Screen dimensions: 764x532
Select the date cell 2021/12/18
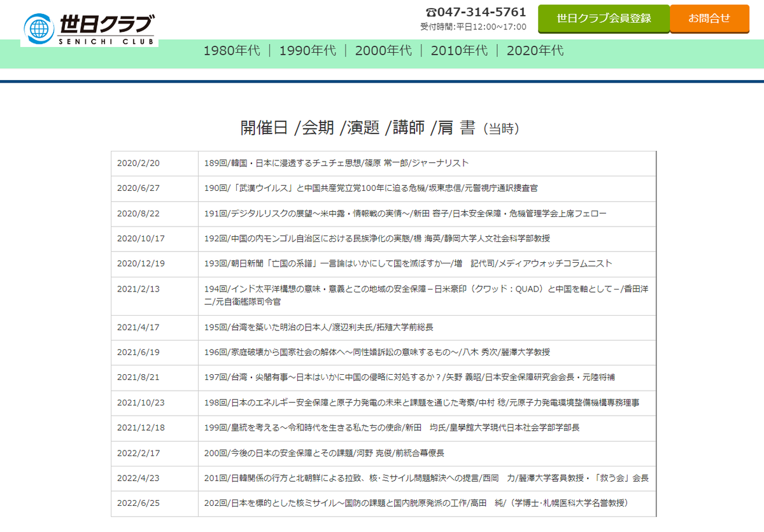tap(155, 428)
